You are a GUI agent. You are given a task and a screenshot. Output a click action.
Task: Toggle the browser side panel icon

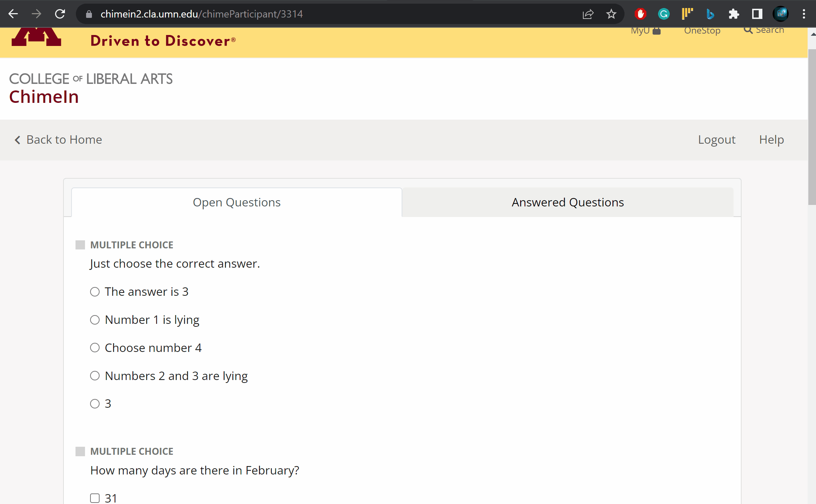[x=757, y=14]
